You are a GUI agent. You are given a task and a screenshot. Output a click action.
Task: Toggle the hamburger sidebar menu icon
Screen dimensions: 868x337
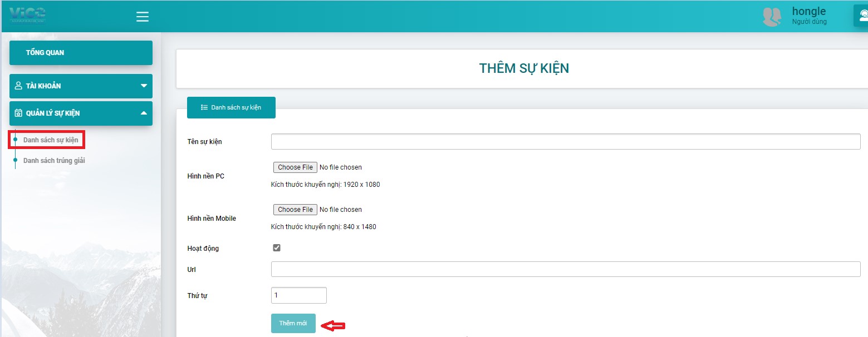143,17
